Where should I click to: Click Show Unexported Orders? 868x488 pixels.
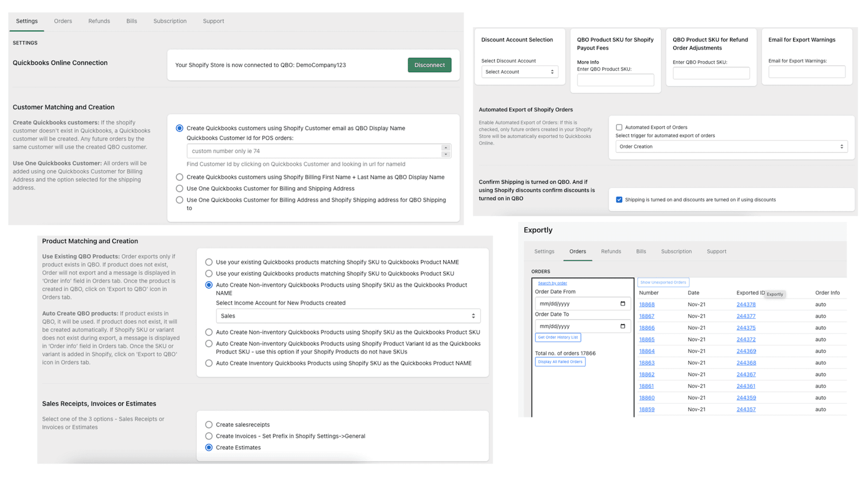tap(663, 282)
